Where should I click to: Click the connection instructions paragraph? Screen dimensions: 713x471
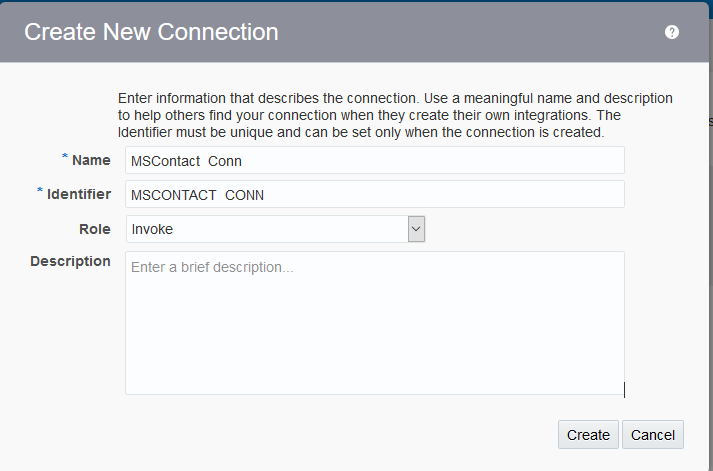point(395,115)
